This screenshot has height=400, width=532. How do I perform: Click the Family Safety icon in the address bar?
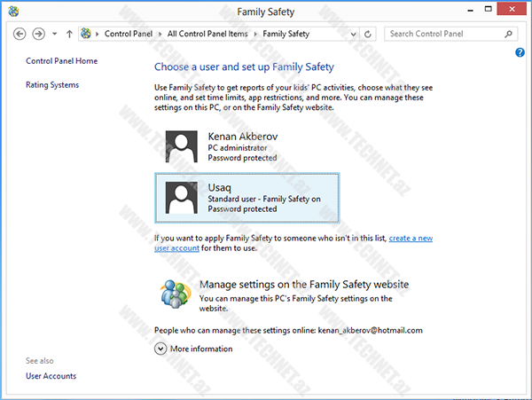86,34
